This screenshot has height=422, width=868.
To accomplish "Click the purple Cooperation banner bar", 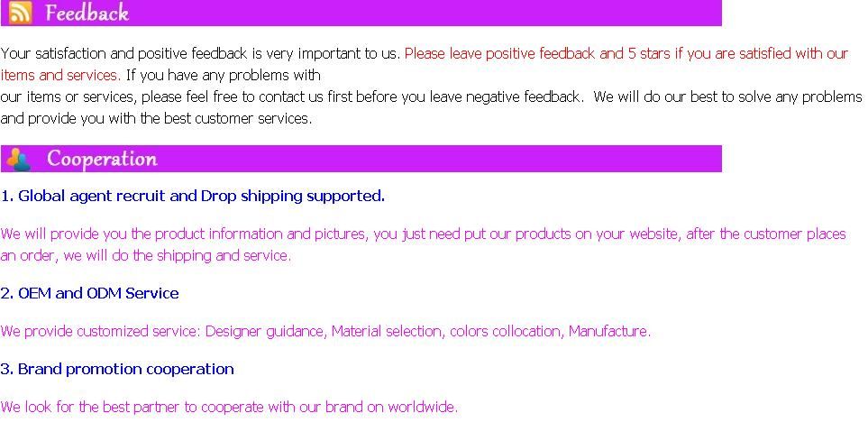I will coord(361,159).
